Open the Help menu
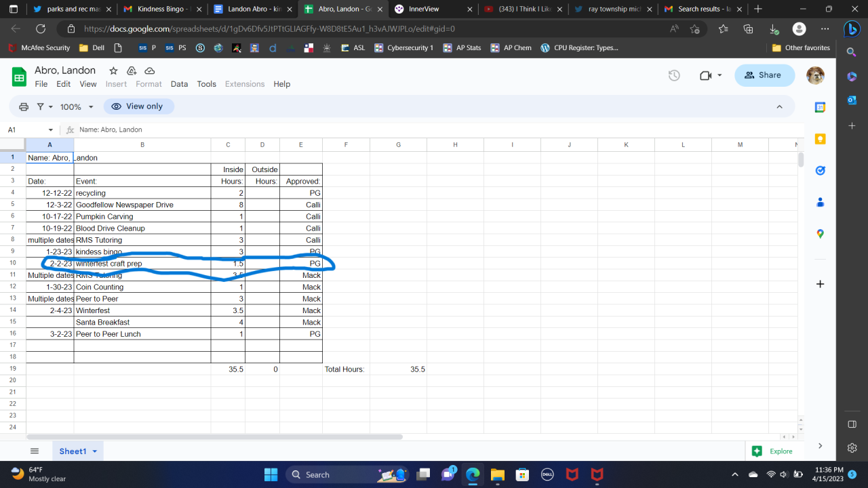 pos(282,84)
